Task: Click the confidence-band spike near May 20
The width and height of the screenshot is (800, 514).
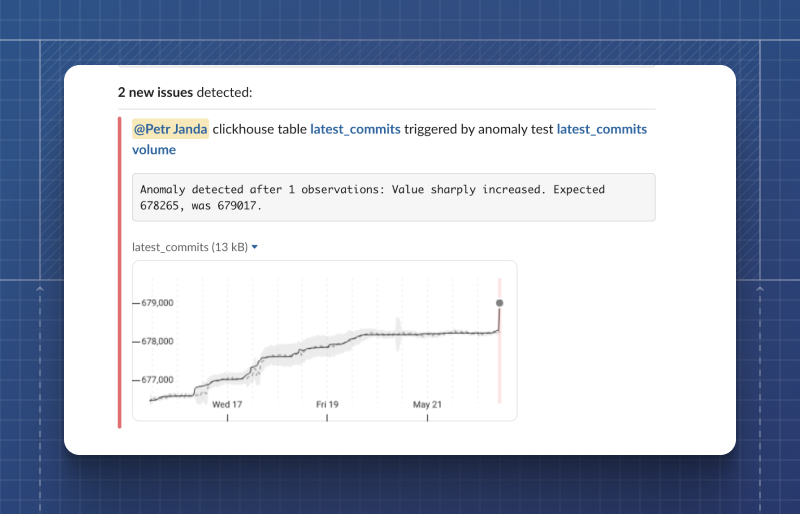Action: tap(398, 334)
